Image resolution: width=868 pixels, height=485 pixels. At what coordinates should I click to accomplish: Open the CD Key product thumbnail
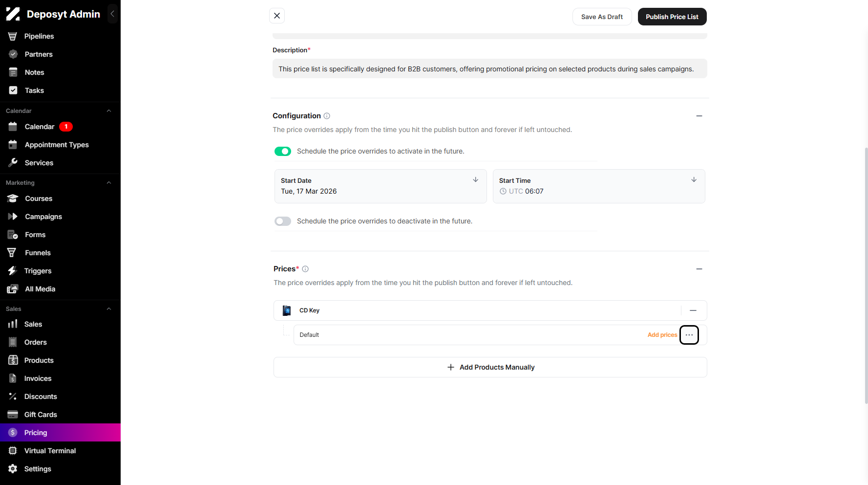pos(287,310)
